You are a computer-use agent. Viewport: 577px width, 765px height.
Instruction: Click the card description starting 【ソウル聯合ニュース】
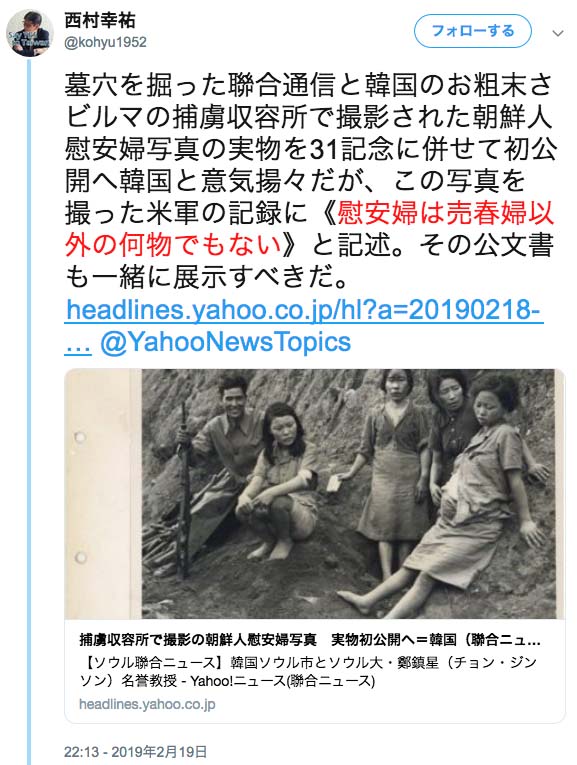(308, 671)
